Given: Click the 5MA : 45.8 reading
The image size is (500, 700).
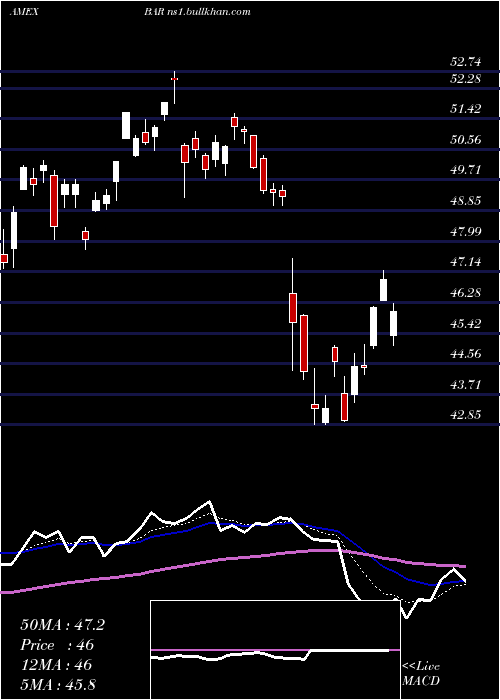Looking at the screenshot, I should click(58, 684).
